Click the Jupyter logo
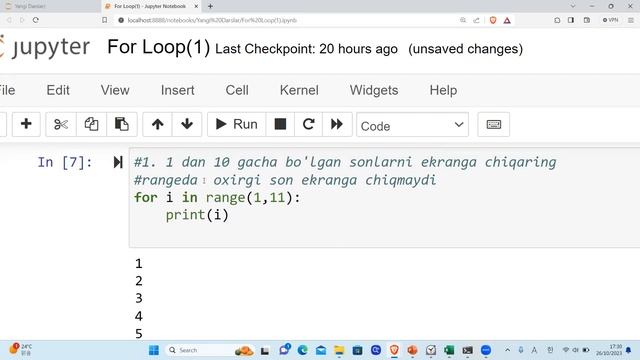The width and height of the screenshot is (640, 360). (45, 47)
